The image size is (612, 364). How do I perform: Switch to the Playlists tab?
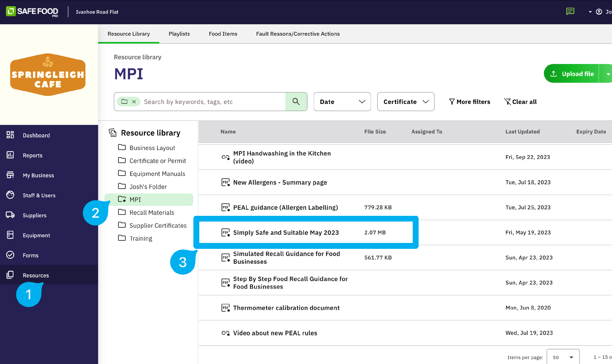pyautogui.click(x=179, y=34)
